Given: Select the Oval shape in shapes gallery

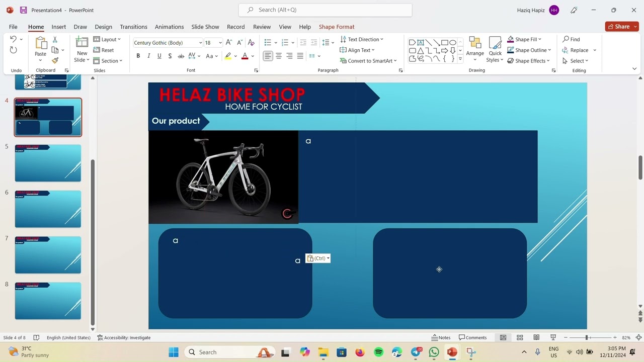Looking at the screenshot, I should (x=452, y=42).
